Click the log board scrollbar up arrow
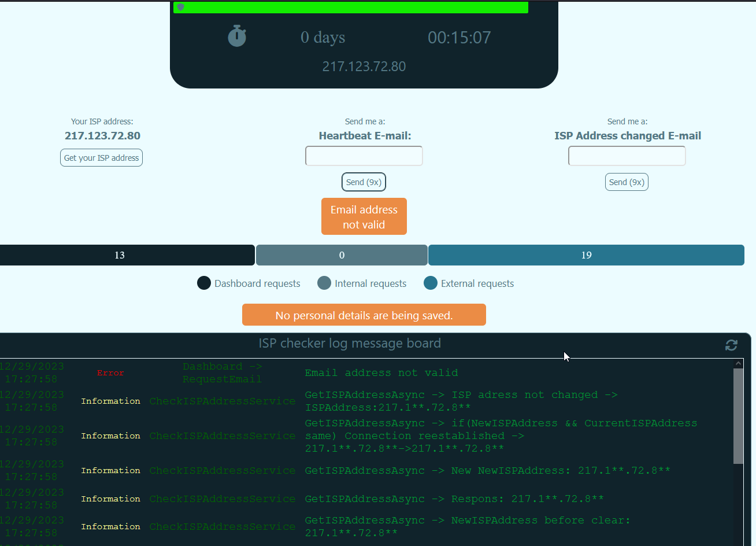The height and width of the screenshot is (546, 756). point(738,364)
